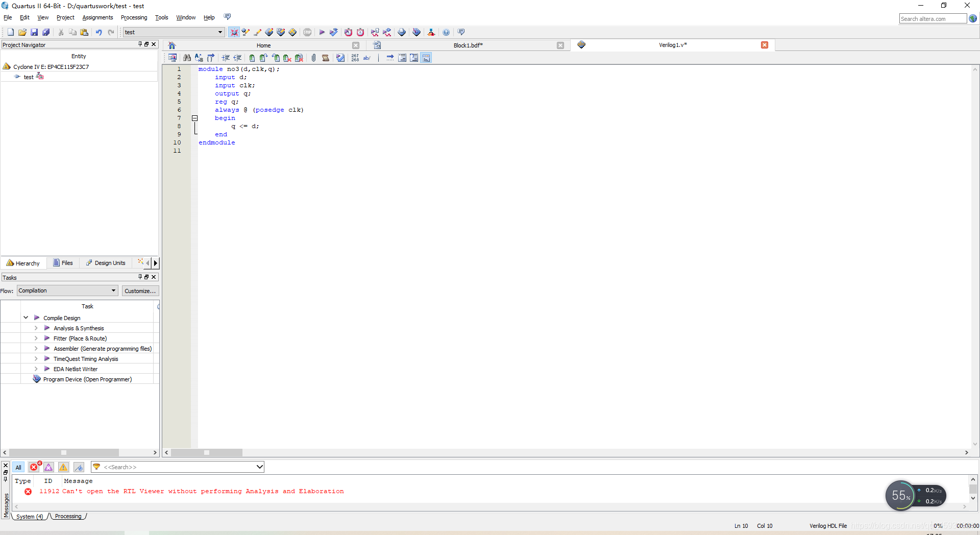Expand the EDA Netlist Writer task
This screenshot has width=980, height=535.
pos(36,369)
